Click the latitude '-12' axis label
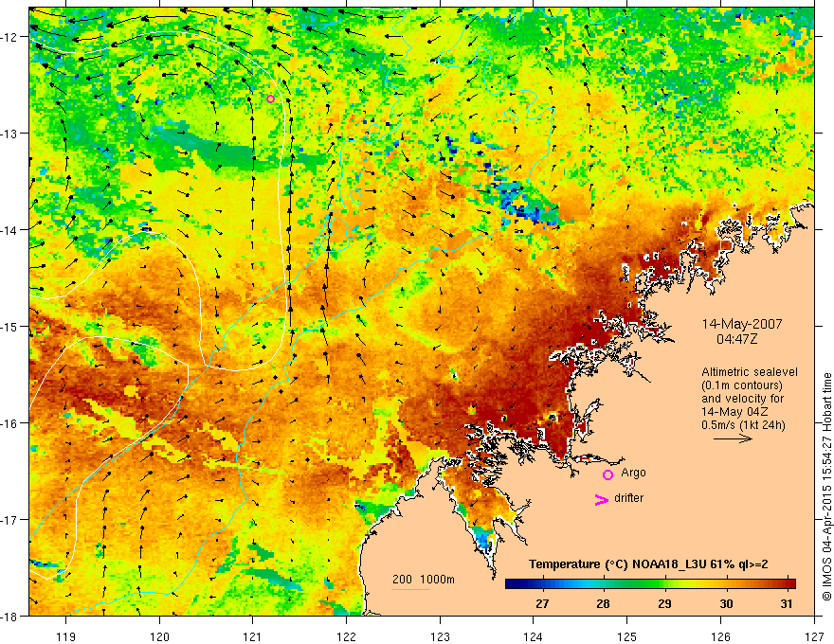 coord(9,37)
